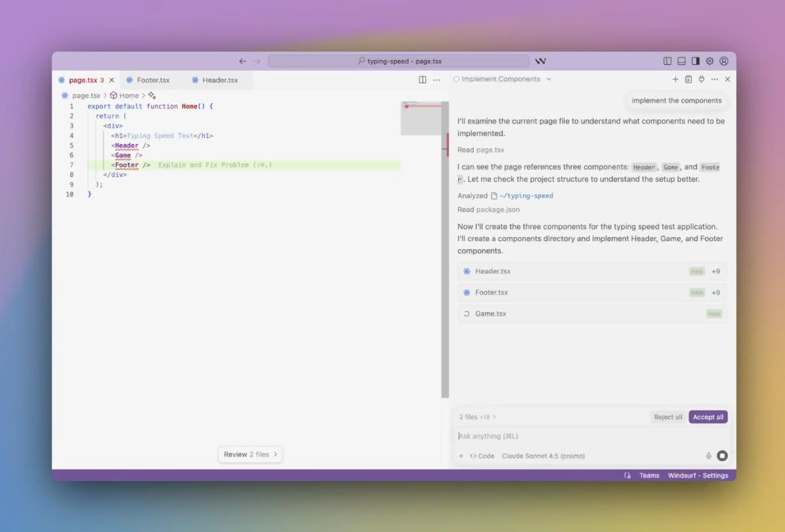The height and width of the screenshot is (532, 785).
Task: Open editor more actions ellipsis
Action: pyautogui.click(x=437, y=80)
